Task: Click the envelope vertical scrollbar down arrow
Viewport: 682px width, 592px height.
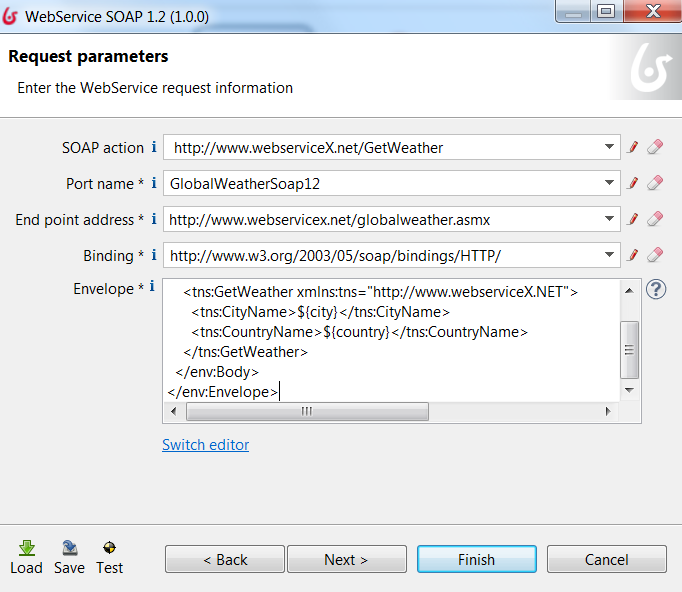Action: coord(629,390)
